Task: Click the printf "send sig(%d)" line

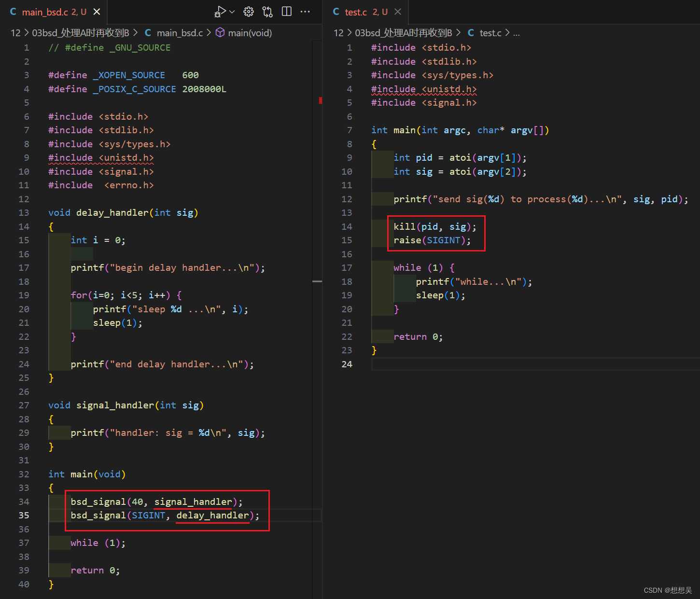Action: 541,199
